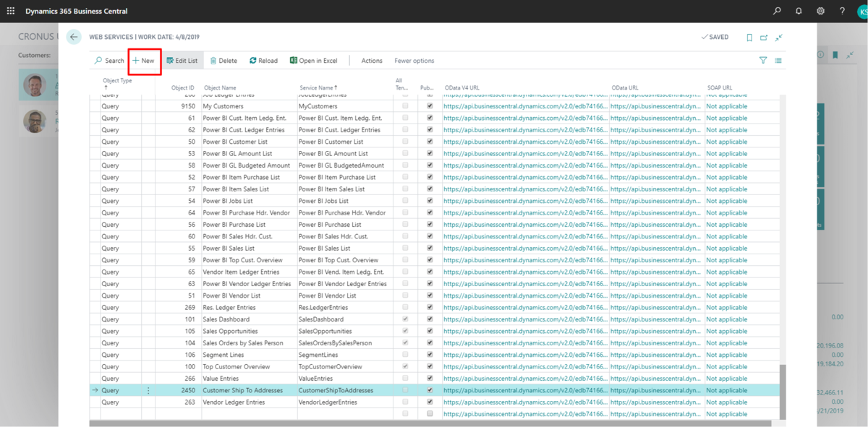Toggle Published for Customer Ship To Addresses
Screen dimensions: 868x427
point(430,390)
